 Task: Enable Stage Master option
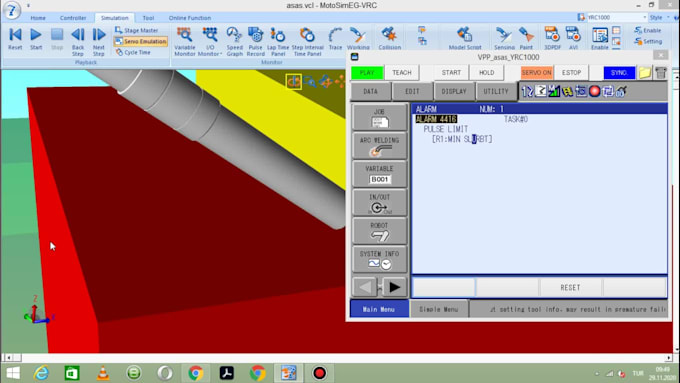coord(136,30)
